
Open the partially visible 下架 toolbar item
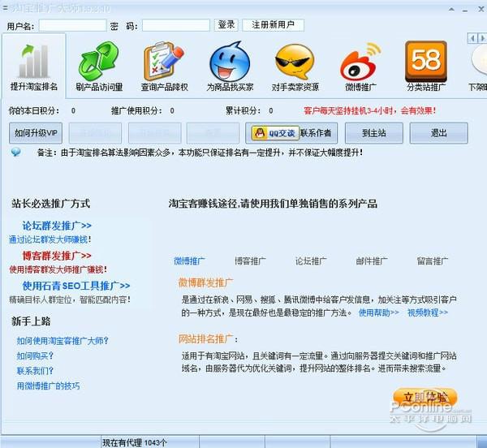tap(478, 67)
